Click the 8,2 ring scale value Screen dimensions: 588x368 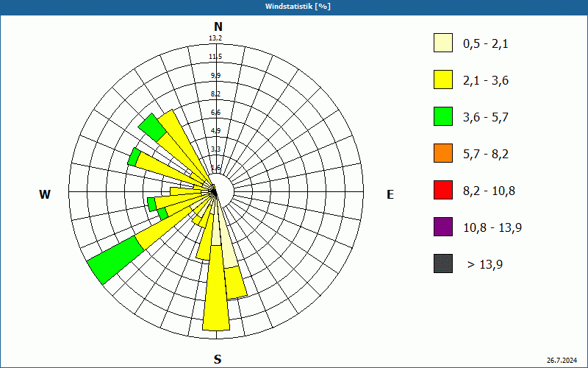click(215, 94)
